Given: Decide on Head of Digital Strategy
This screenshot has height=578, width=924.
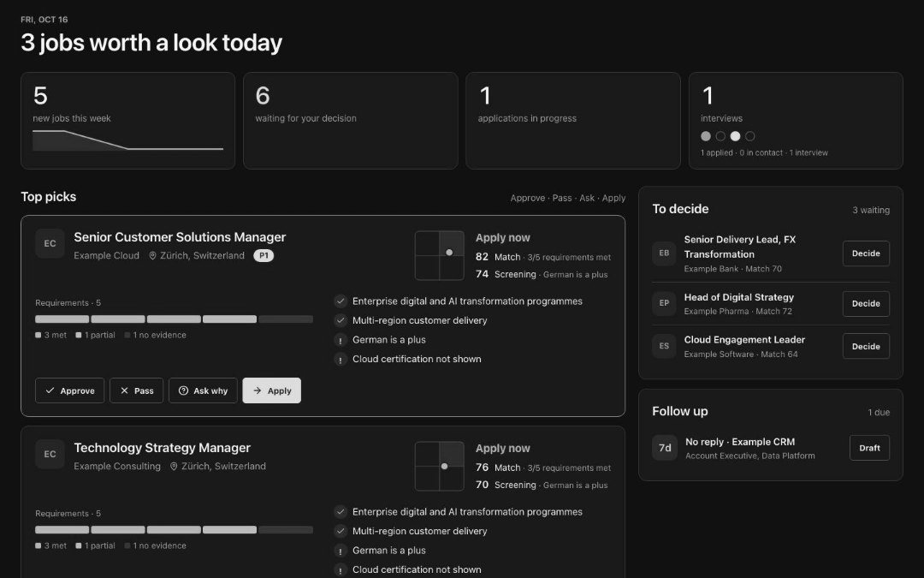Looking at the screenshot, I should point(866,304).
